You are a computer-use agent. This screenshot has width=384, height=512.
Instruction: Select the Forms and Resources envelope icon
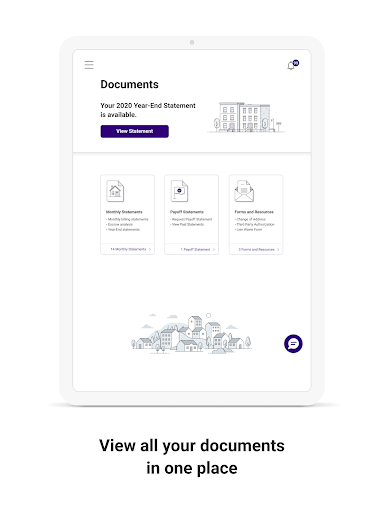click(x=244, y=191)
